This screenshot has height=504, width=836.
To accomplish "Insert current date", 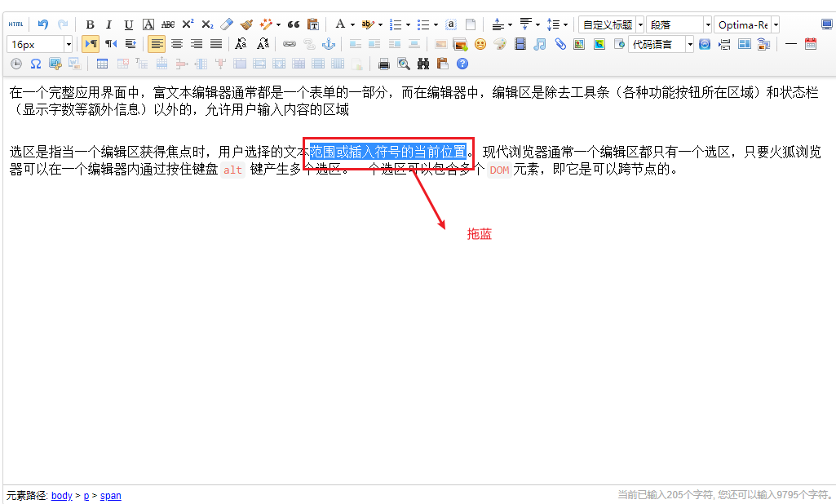I will [x=811, y=44].
